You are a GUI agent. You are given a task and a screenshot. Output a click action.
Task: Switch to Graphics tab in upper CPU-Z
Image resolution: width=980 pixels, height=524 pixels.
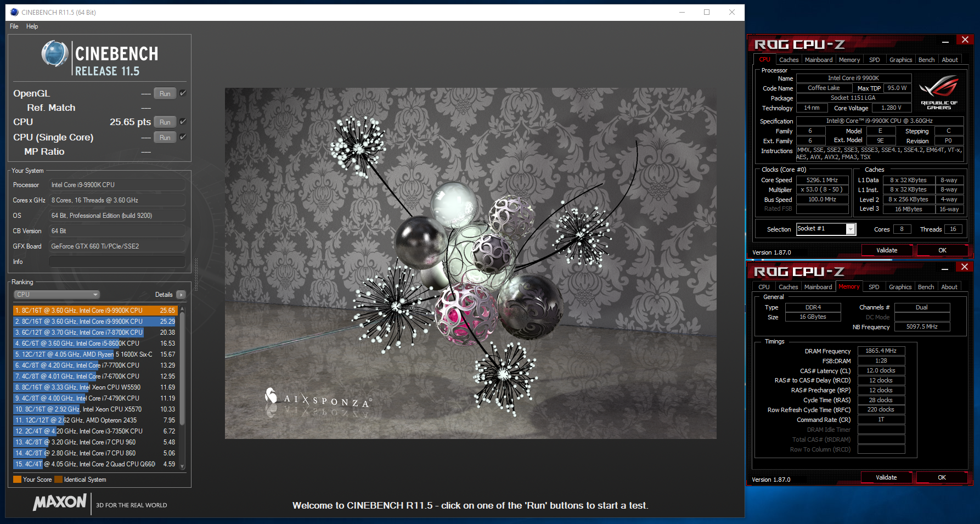900,60
